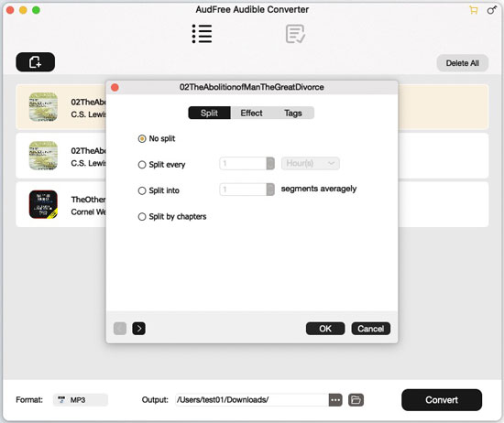Click the Split every number field
The image size is (504, 423).
(243, 163)
